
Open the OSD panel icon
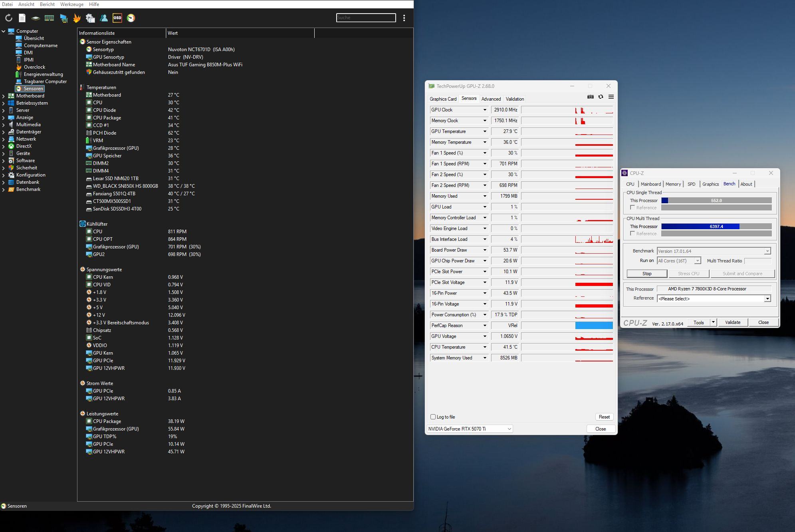tap(117, 18)
